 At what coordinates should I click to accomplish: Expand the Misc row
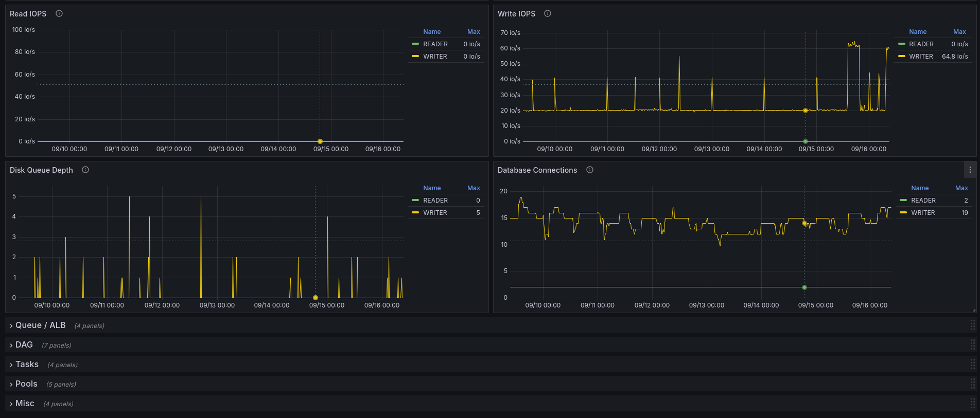tap(22, 403)
